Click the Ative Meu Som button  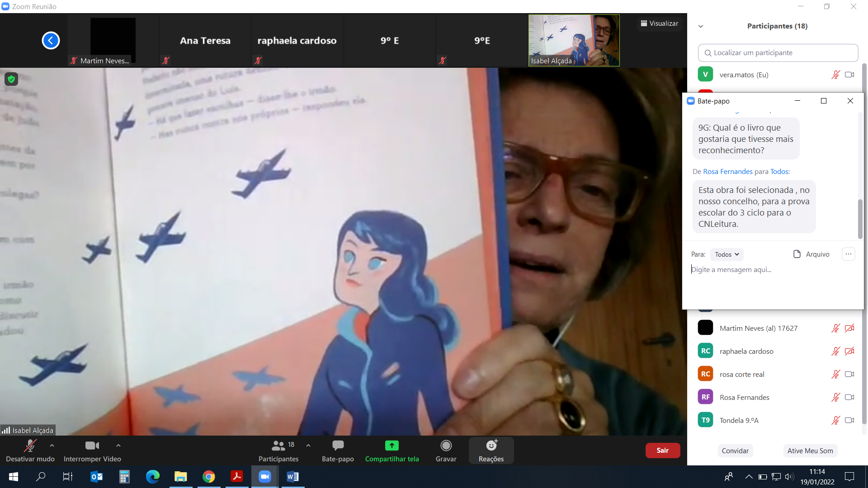[810, 451]
